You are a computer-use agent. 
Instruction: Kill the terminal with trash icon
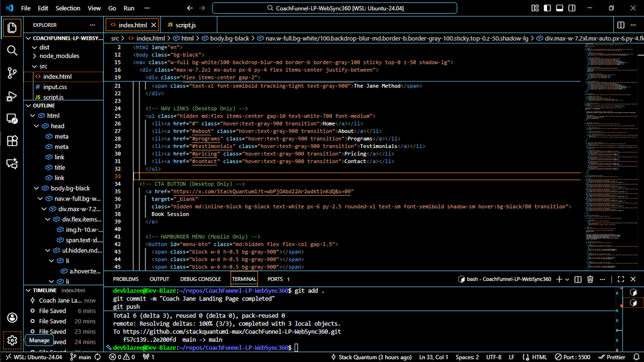pos(590,279)
